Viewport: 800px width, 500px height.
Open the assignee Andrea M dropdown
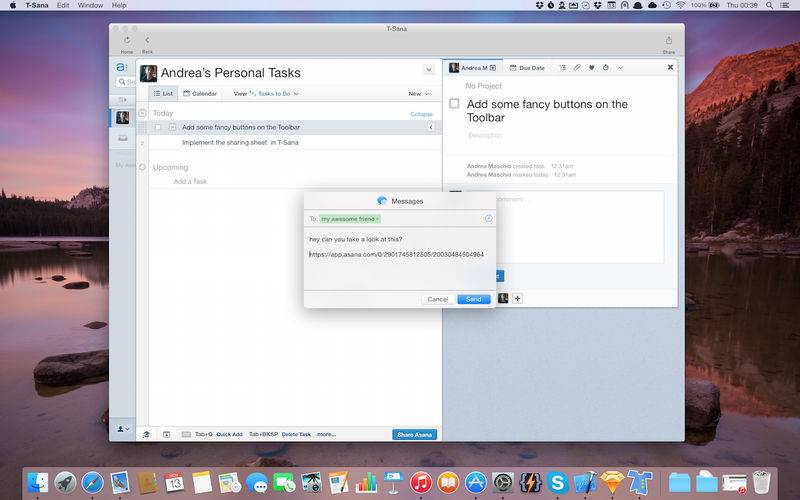(x=472, y=67)
